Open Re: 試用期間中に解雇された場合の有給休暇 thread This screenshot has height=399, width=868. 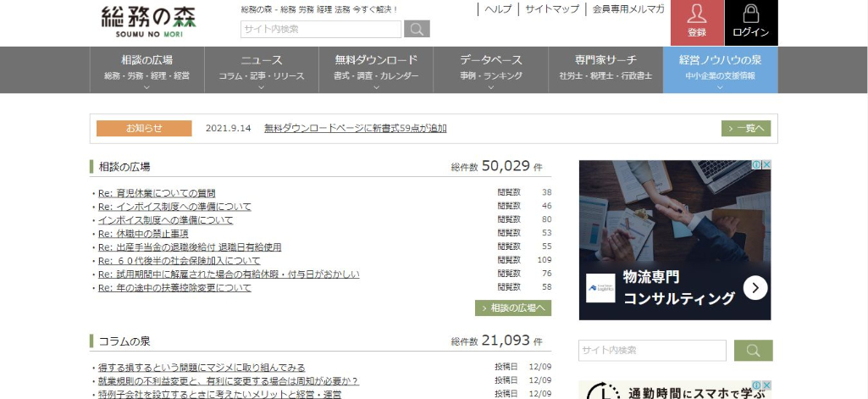tap(229, 274)
